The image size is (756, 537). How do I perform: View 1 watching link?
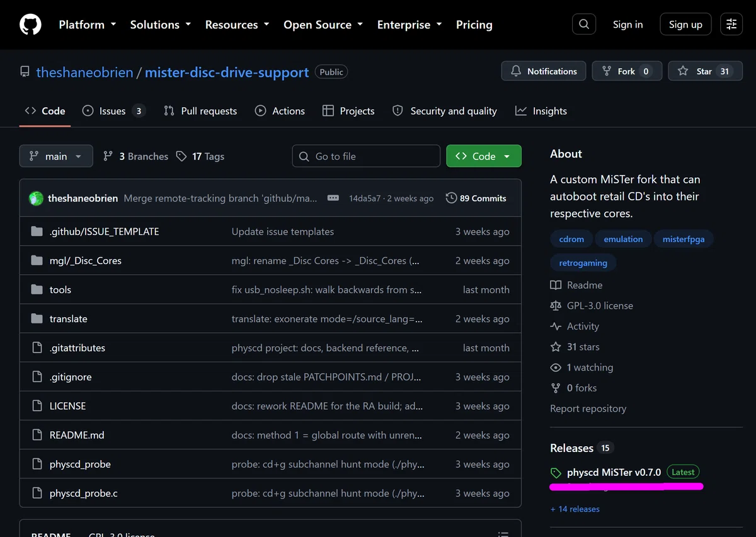click(x=581, y=367)
